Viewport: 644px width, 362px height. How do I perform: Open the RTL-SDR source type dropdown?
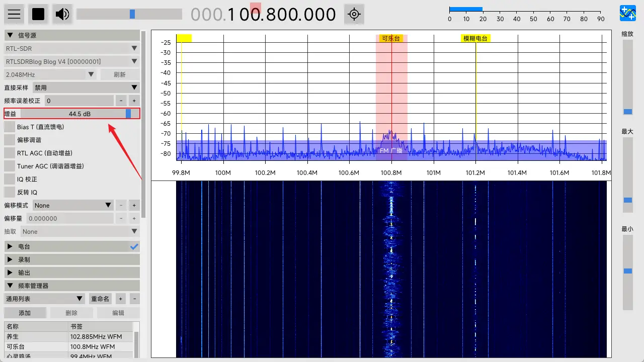coord(72,48)
